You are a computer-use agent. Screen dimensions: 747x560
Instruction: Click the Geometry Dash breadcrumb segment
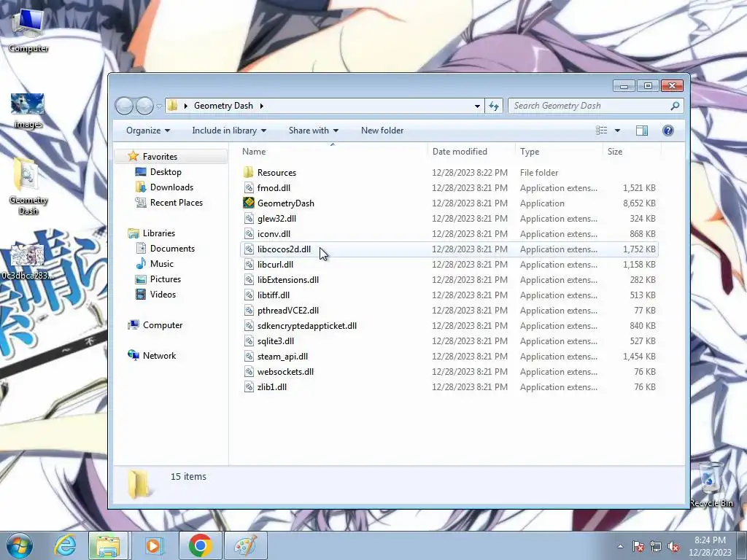[x=223, y=106]
